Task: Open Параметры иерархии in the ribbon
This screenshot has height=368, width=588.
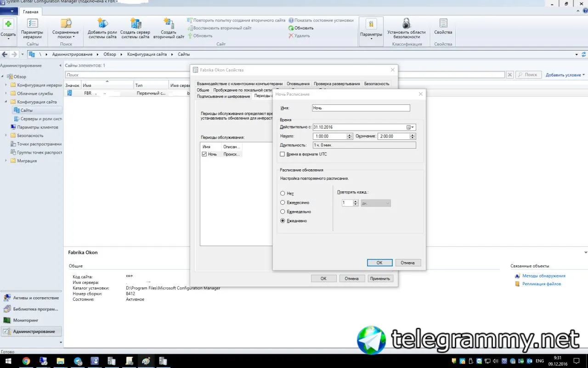Action: click(32, 29)
